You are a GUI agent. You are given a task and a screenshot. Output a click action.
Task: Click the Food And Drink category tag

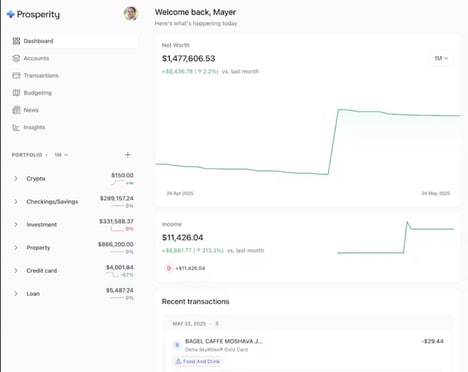198,361
